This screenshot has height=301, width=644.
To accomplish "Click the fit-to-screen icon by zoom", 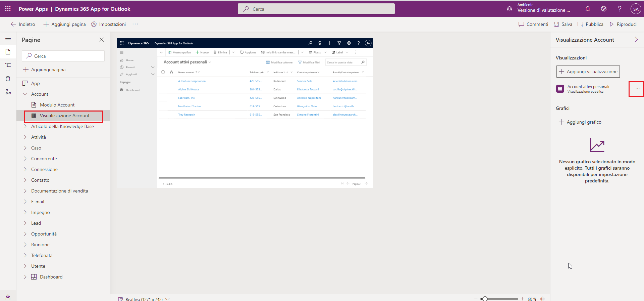I will coord(542,299).
